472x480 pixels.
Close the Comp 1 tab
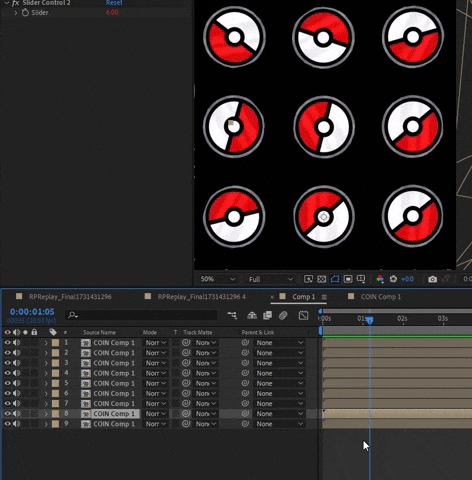[x=272, y=297]
